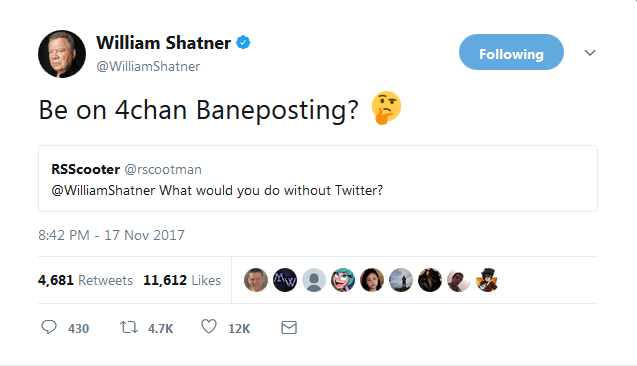Click the teal-haired cartoon avatar

click(x=343, y=280)
